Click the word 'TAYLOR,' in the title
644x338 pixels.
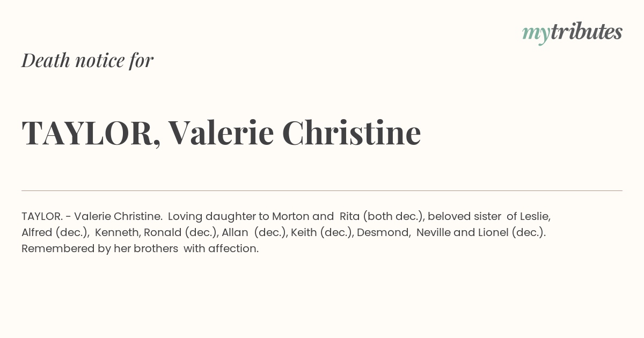pos(91,134)
